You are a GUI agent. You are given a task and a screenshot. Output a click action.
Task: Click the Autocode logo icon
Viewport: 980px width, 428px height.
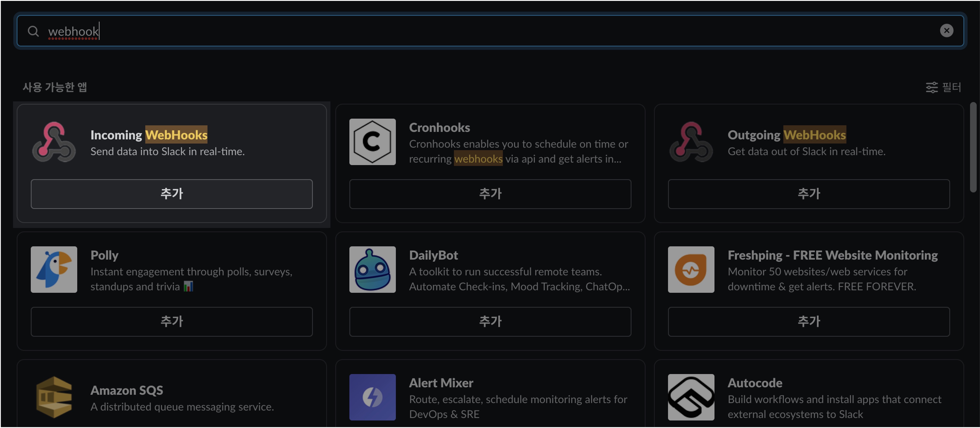pyautogui.click(x=691, y=397)
